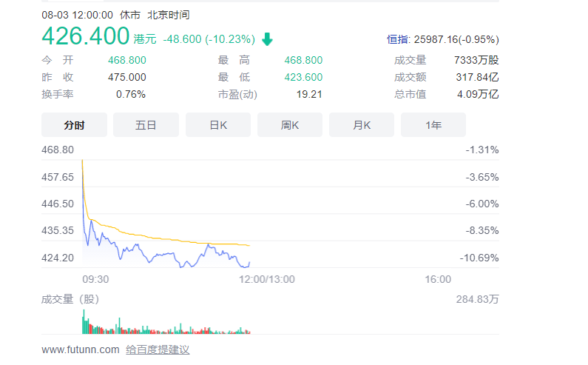Switch to the 五日 tab

(x=146, y=125)
